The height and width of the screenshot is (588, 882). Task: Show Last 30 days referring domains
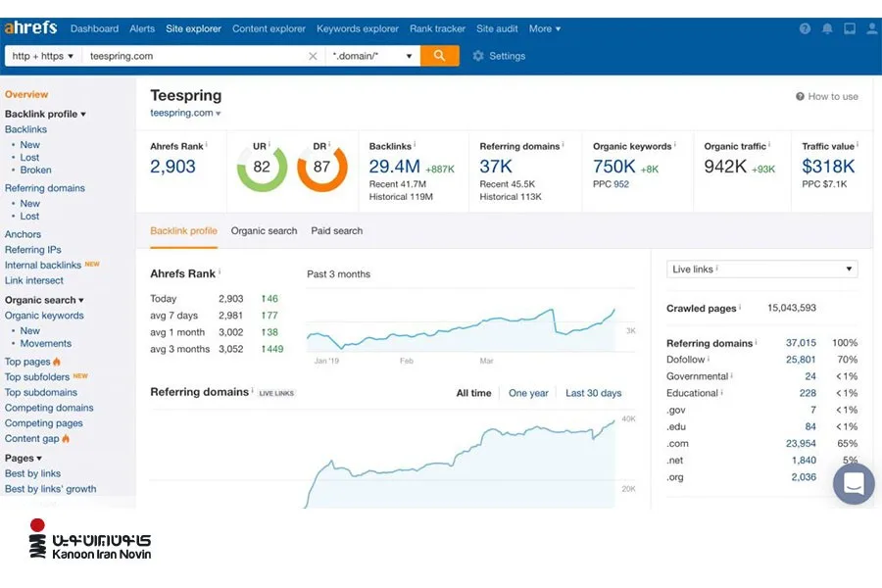594,393
